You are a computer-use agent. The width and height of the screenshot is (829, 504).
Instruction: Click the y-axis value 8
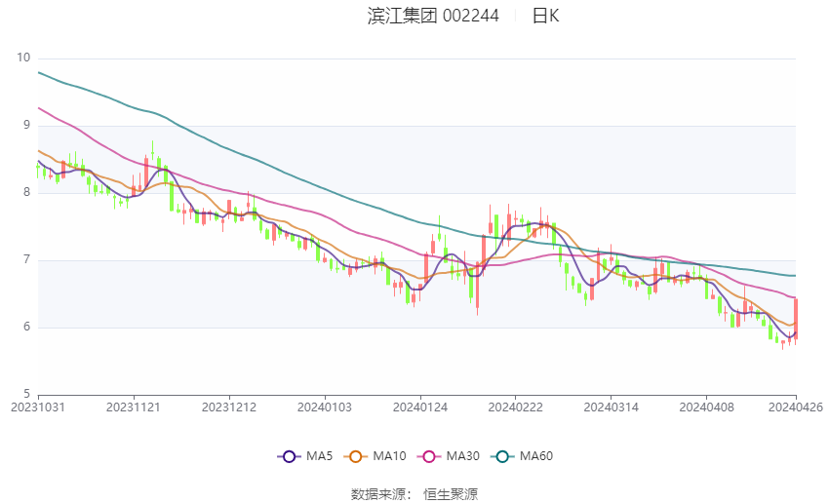pyautogui.click(x=27, y=192)
